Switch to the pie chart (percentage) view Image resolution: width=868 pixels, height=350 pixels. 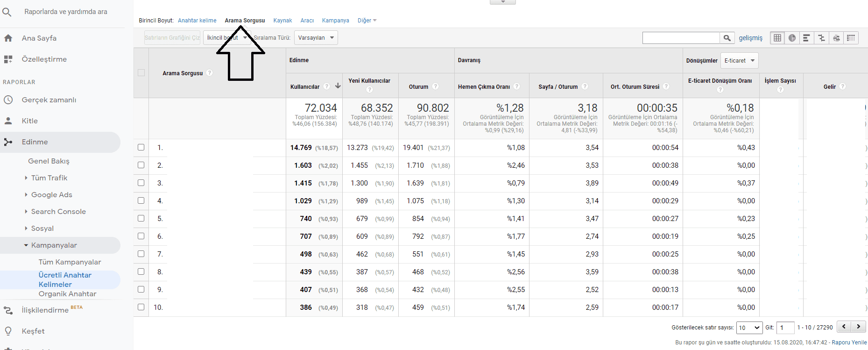pyautogui.click(x=792, y=38)
